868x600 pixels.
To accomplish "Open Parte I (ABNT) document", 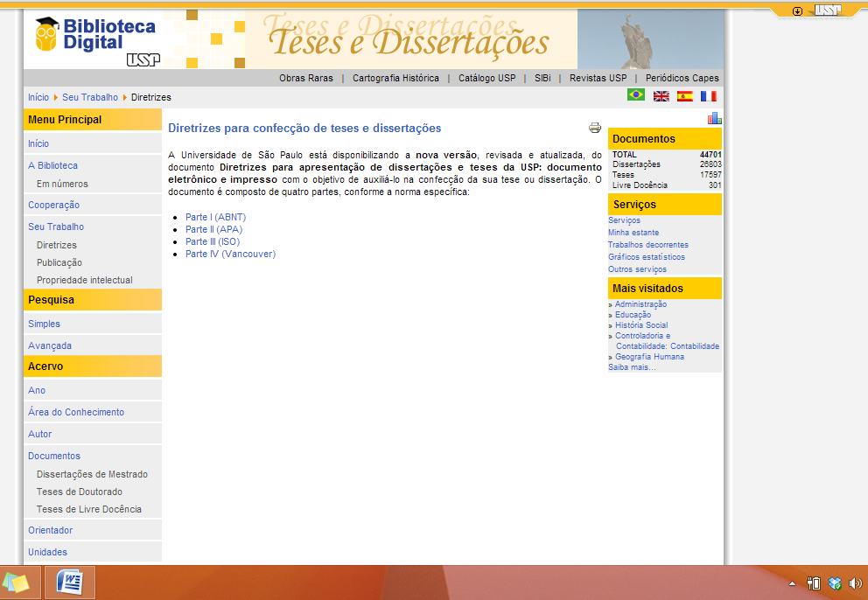I will [x=215, y=217].
